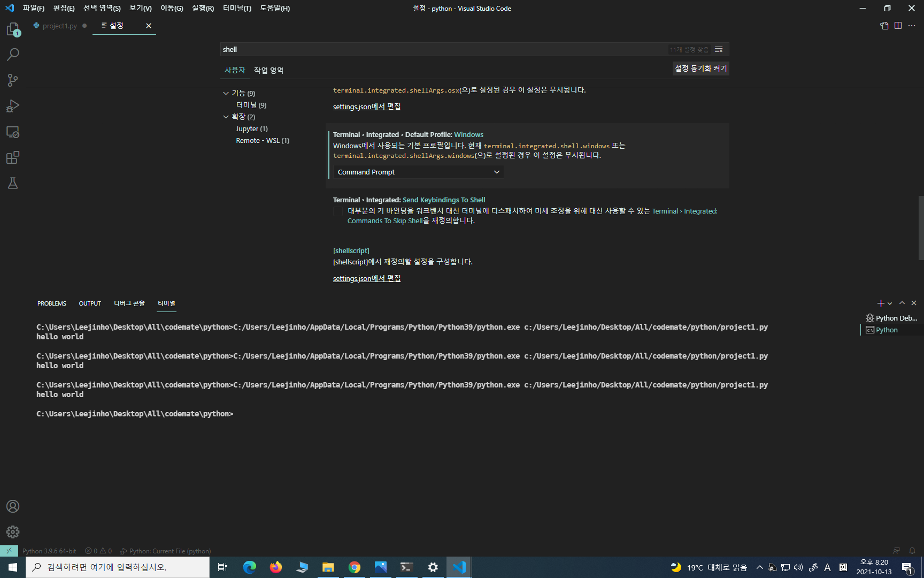The height and width of the screenshot is (578, 924).
Task: Click the new terminal plus icon
Action: click(x=881, y=303)
